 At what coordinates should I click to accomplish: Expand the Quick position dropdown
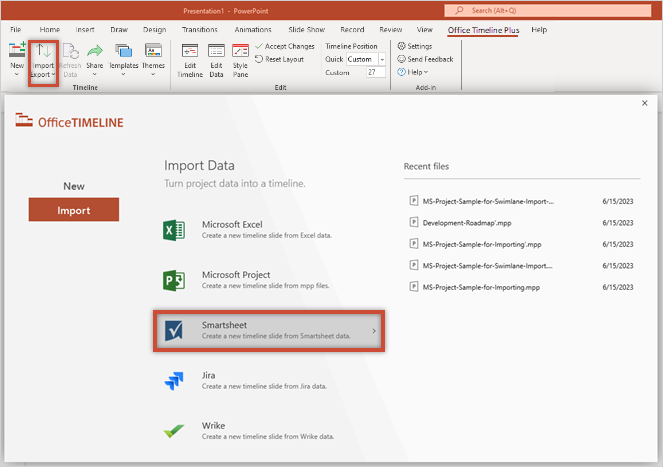pyautogui.click(x=382, y=59)
